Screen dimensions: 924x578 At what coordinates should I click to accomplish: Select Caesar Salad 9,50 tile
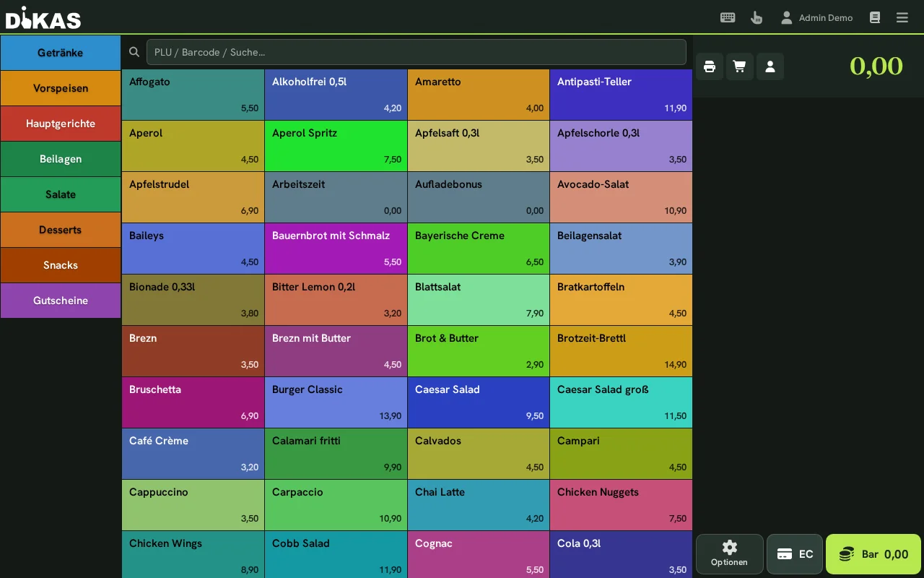[479, 402]
